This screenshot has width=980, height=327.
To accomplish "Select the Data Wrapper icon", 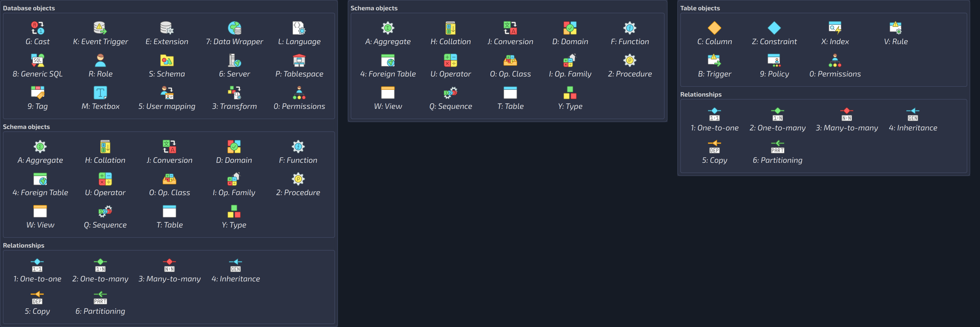I will (234, 28).
